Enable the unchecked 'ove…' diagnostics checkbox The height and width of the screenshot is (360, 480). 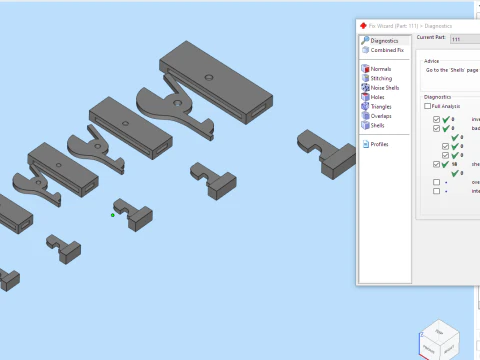tap(436, 182)
